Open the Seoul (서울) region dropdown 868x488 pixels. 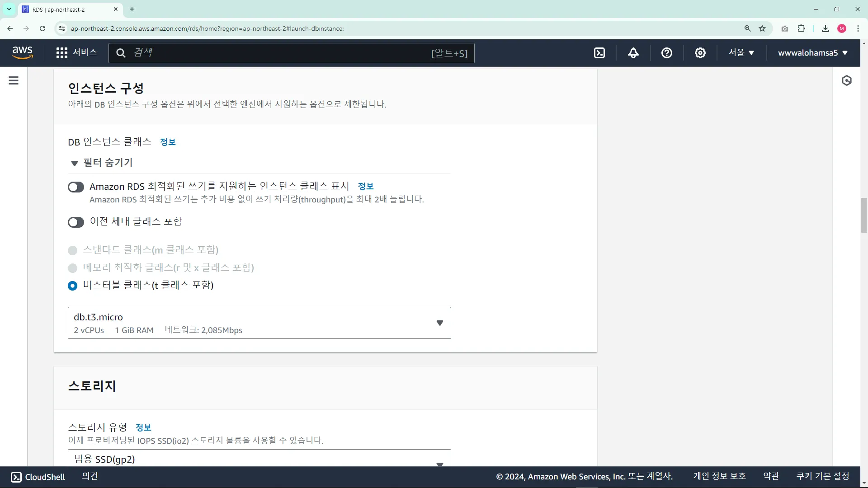pos(741,53)
